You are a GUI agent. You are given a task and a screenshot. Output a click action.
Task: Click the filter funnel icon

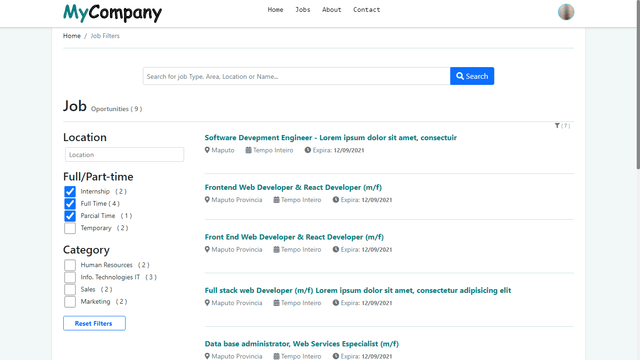[x=557, y=126]
